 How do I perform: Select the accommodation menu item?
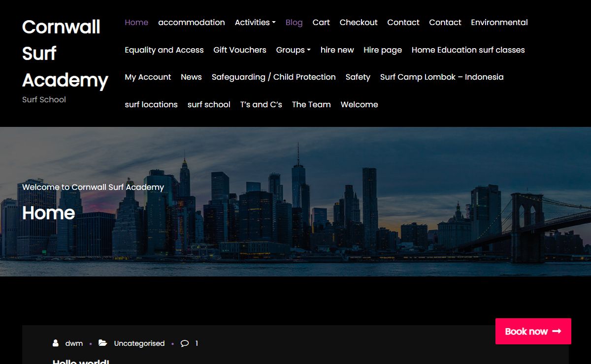pyautogui.click(x=191, y=23)
